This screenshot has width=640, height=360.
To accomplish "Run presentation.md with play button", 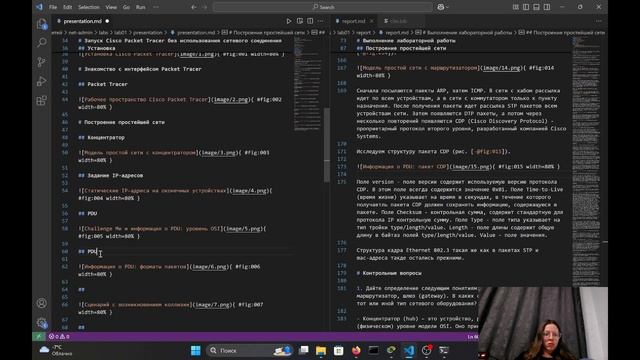I will point(289,21).
